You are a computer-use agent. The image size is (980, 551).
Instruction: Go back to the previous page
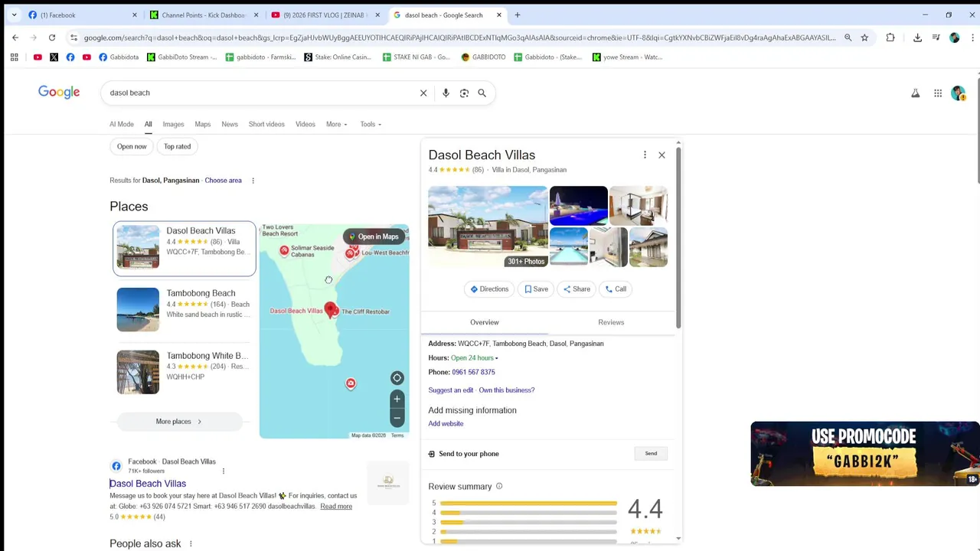[15, 37]
